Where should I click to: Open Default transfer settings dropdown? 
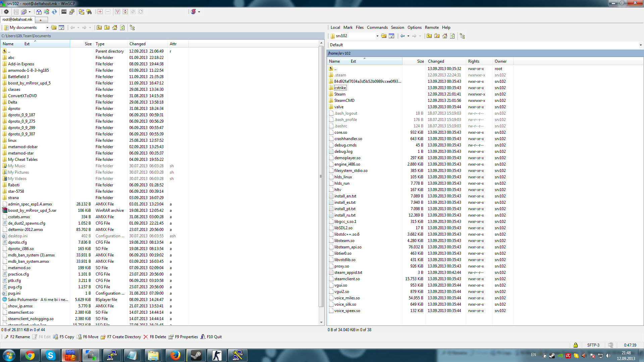click(641, 45)
